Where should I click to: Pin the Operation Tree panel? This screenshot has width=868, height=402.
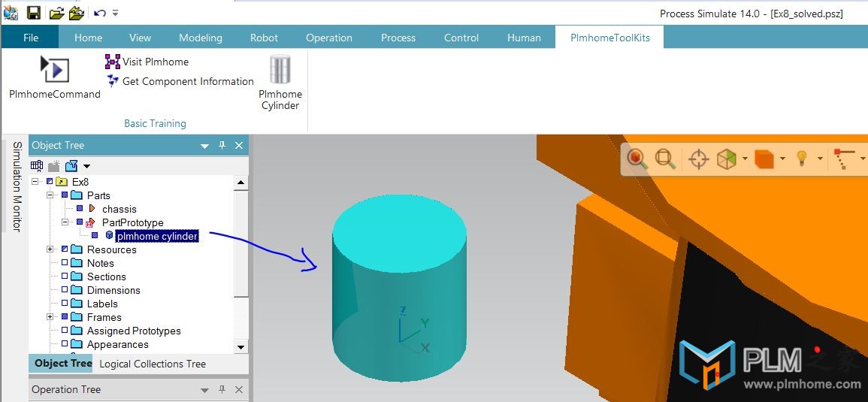[222, 389]
